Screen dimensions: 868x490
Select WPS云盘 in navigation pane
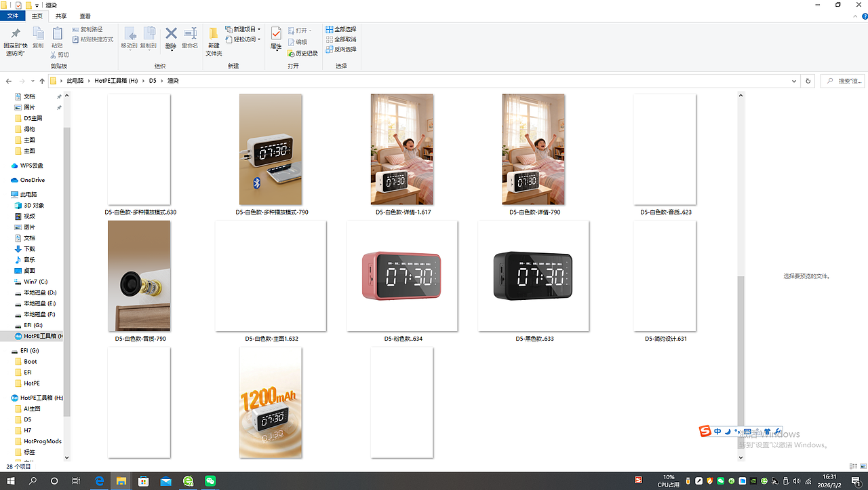[32, 166]
